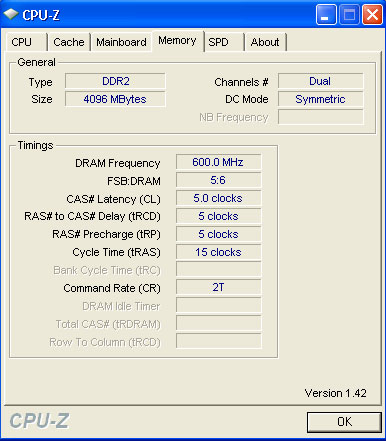Click the OK button
The width and height of the screenshot is (386, 441).
344,422
